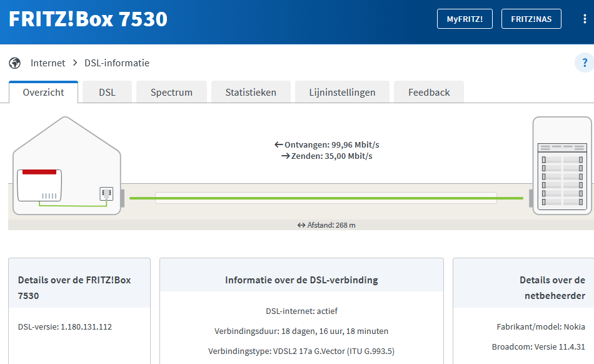
Task: Open the Statistieken tab
Action: click(x=251, y=92)
